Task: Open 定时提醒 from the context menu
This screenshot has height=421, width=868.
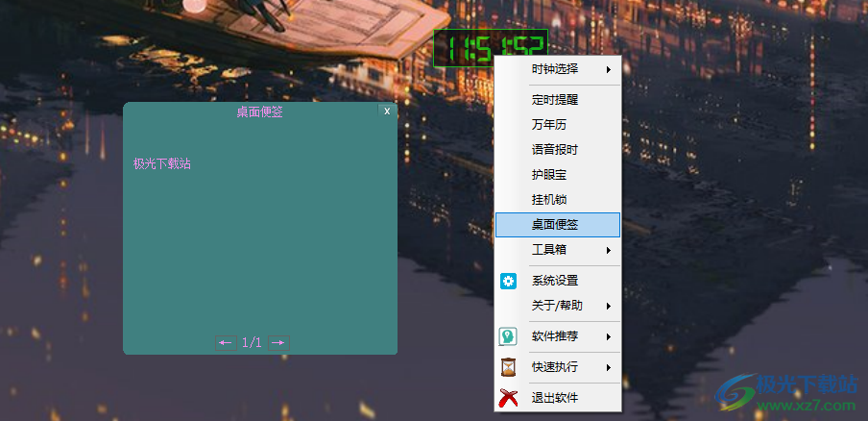Action: 558,100
